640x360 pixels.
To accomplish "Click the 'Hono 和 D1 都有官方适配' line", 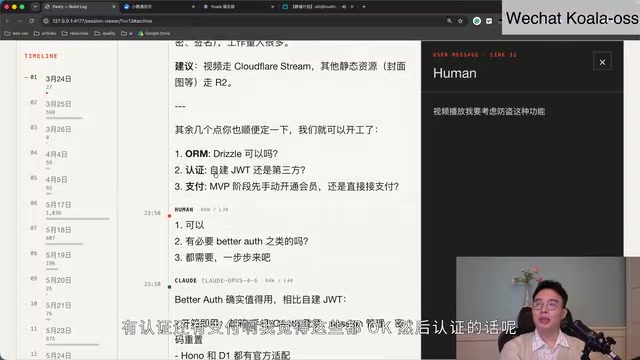I will coord(233,355).
